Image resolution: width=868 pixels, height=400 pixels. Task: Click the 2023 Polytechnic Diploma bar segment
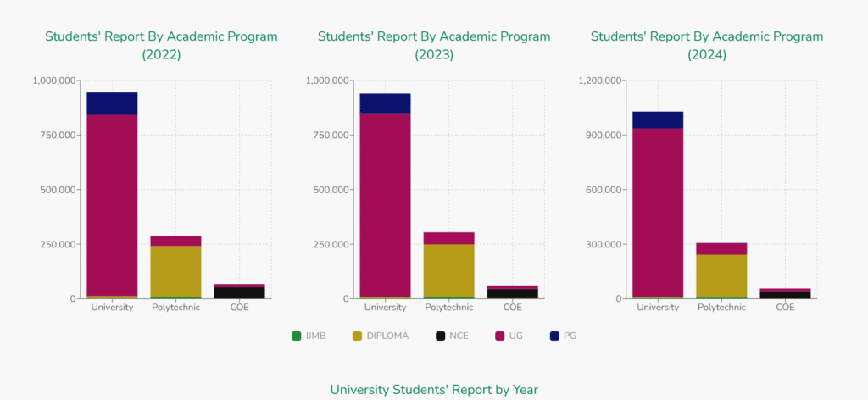click(x=448, y=269)
